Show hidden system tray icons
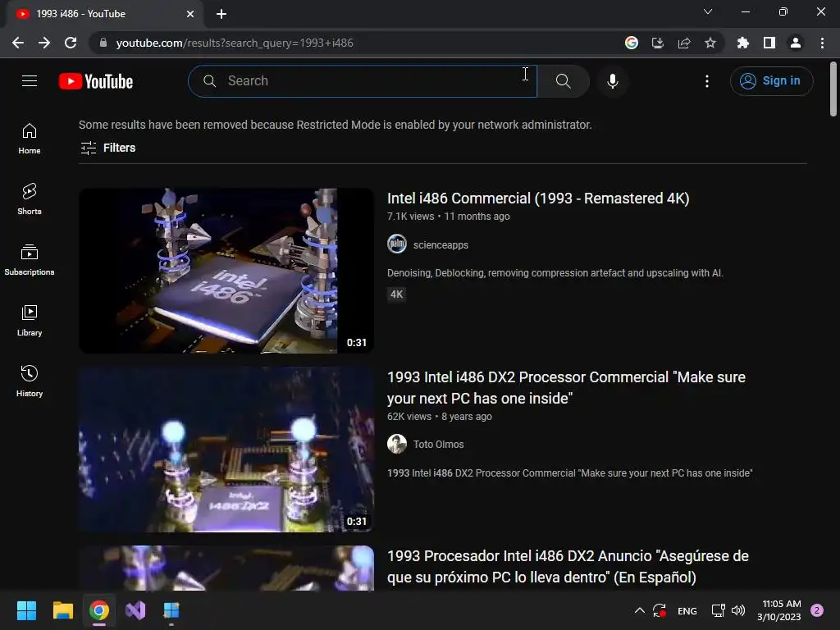This screenshot has height=630, width=840. [640, 610]
